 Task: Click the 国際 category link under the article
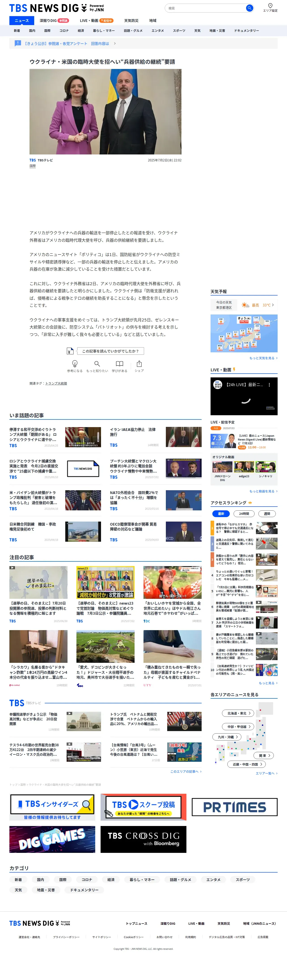coord(33,166)
